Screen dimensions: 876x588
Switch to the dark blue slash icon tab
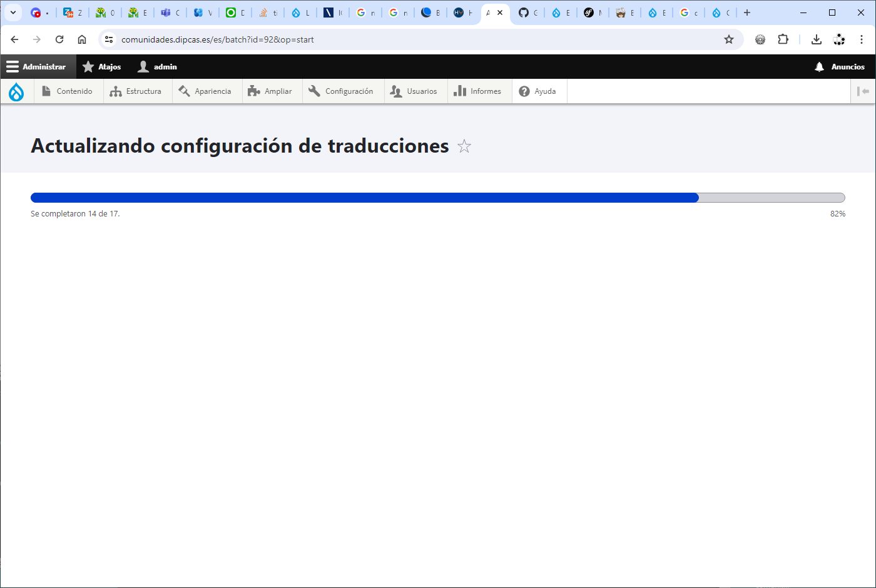pos(333,13)
